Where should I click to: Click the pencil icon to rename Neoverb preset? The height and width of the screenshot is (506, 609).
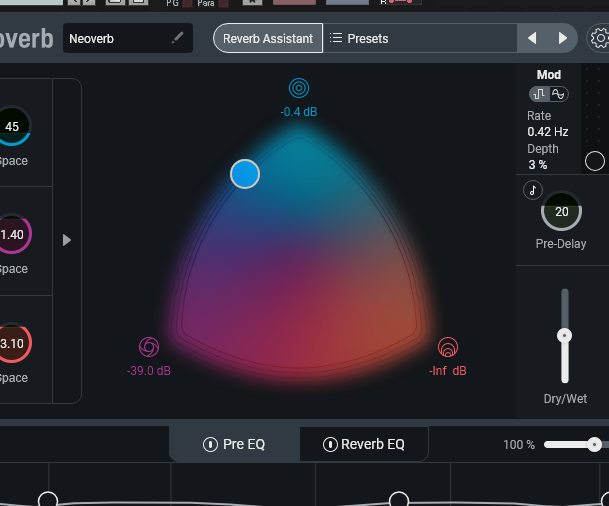tap(177, 38)
